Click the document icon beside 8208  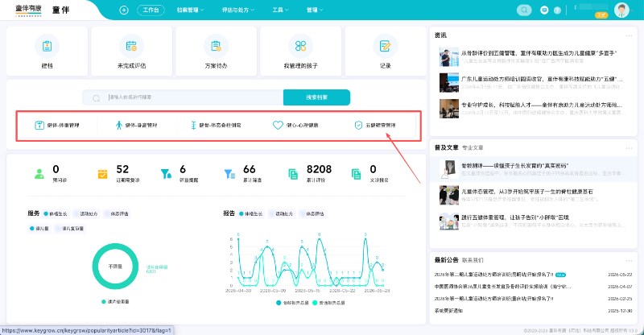coord(293,174)
